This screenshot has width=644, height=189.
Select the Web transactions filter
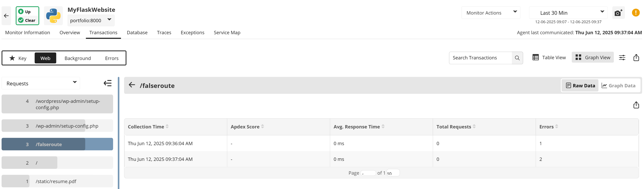point(45,58)
